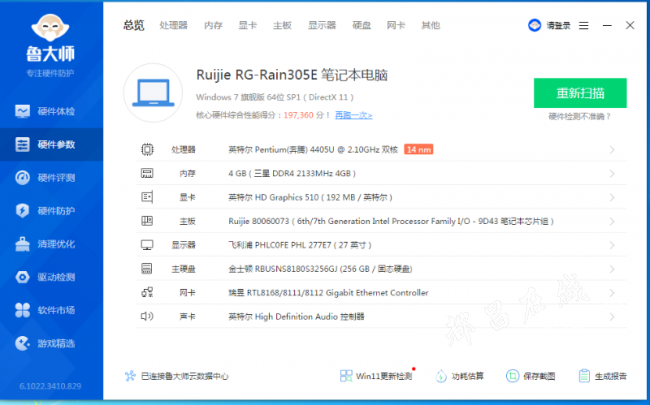Image resolution: width=650 pixels, height=405 pixels.
Task: Run Win11更新检测 check
Action: pos(376,376)
